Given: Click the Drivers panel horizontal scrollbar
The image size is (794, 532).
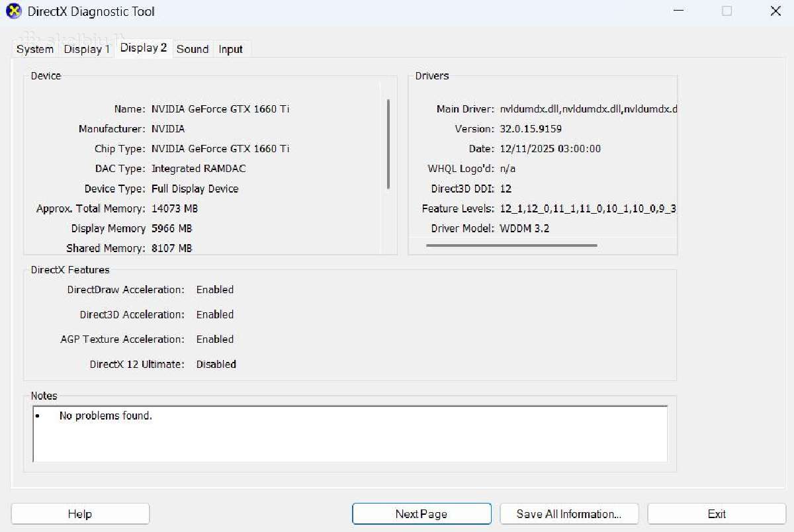Looking at the screenshot, I should pyautogui.click(x=511, y=245).
